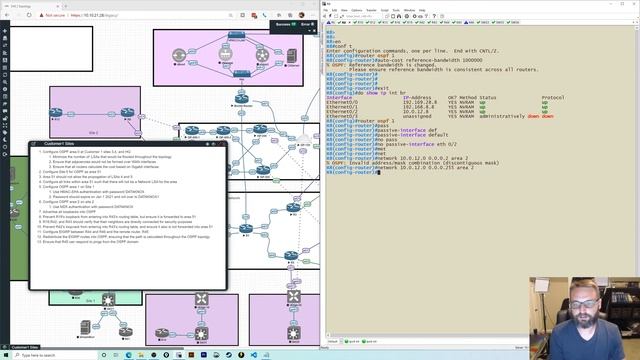Go back in the browser
This screenshot has height=360, width=640.
pyautogui.click(x=7, y=15)
